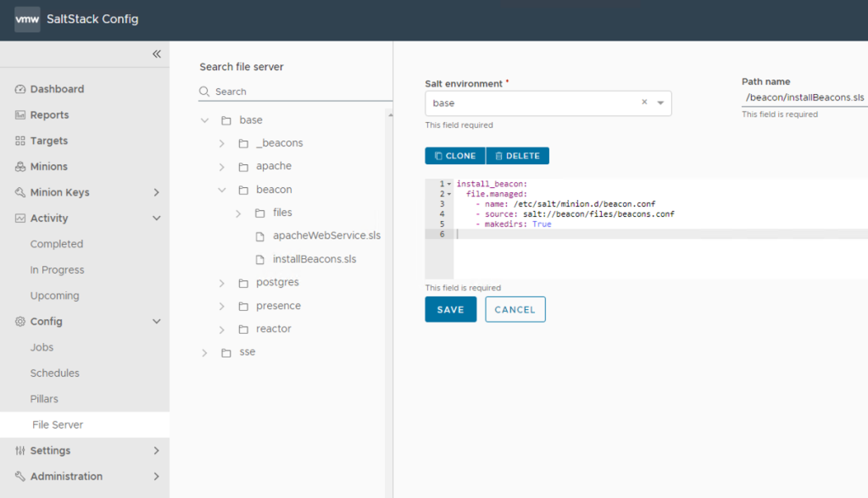Open the Salt environment dropdown arrow
This screenshot has height=498, width=868.
(x=660, y=103)
